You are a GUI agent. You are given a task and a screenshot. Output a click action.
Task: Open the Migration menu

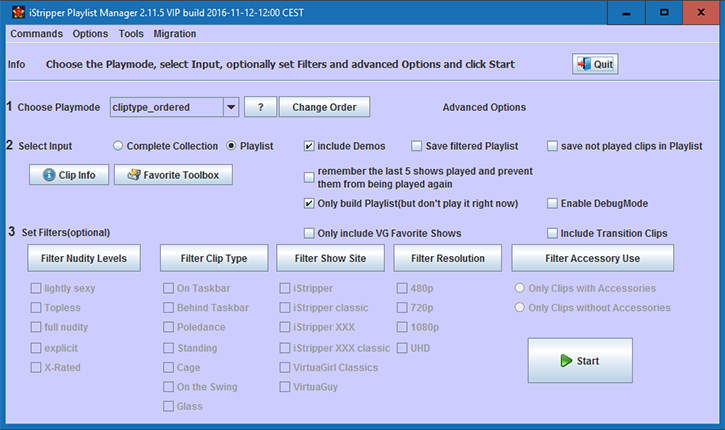coord(175,34)
